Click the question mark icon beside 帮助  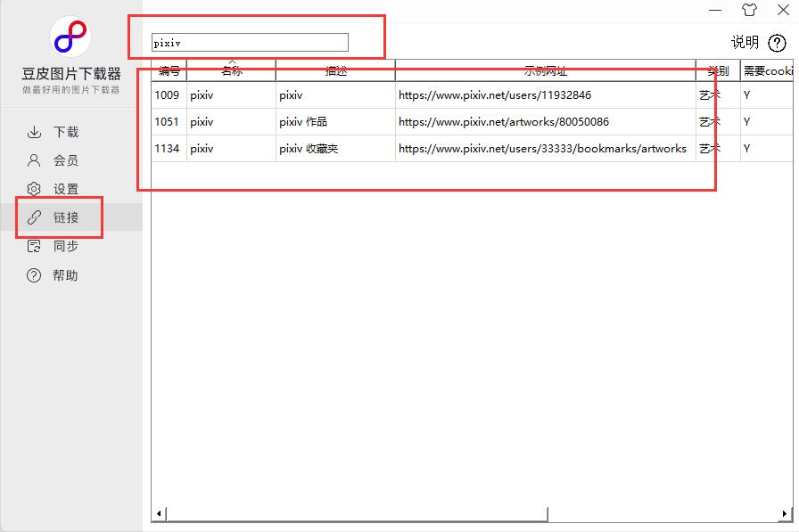click(34, 275)
